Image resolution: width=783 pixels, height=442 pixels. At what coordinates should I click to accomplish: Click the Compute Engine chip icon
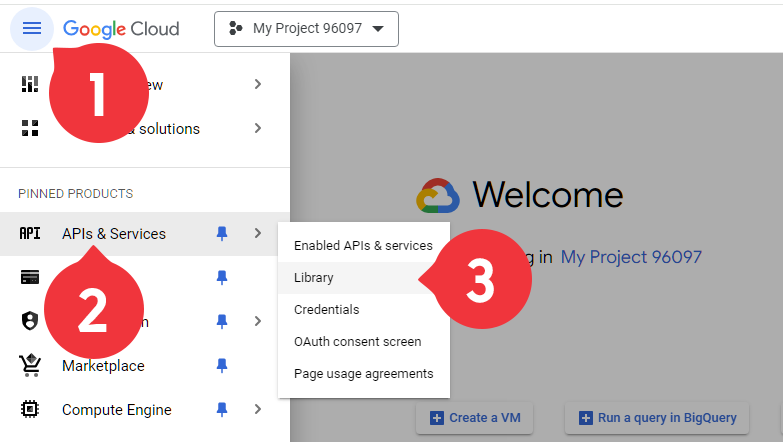(30, 409)
